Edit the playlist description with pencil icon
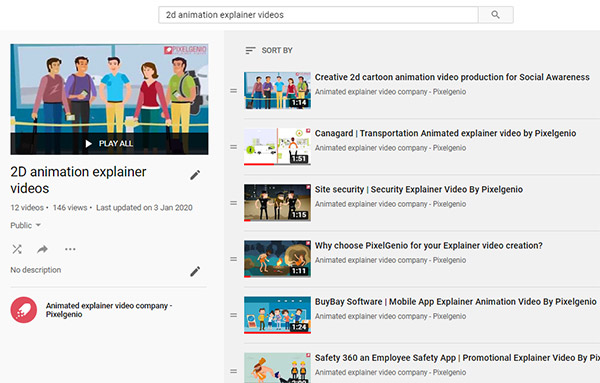 tap(195, 271)
